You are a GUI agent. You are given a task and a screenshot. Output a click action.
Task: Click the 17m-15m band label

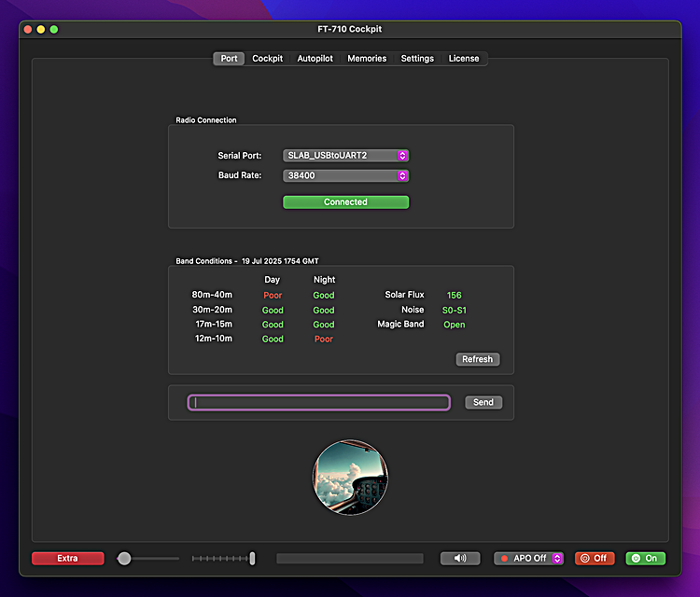point(214,324)
